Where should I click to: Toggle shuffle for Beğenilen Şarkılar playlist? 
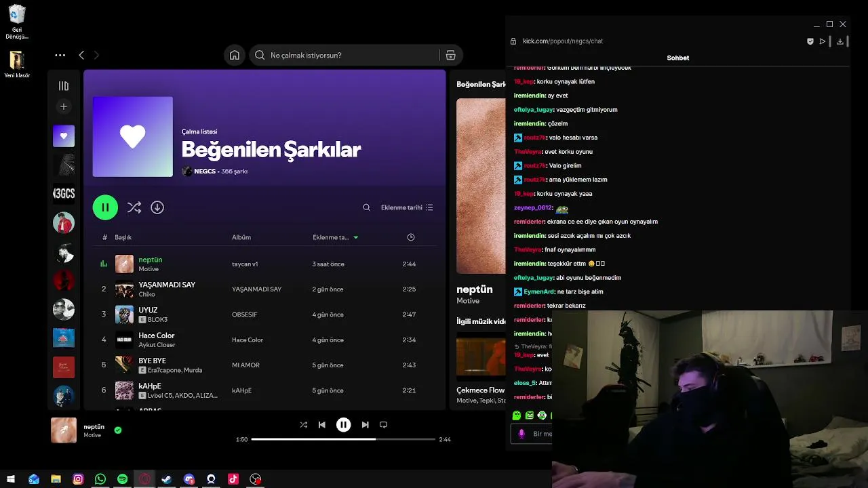pos(134,207)
